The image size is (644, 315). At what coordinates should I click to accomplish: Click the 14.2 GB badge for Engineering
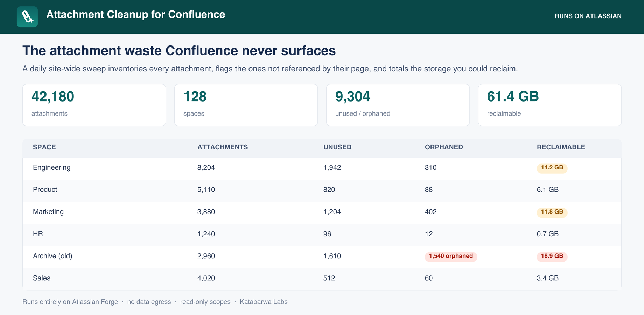pos(552,168)
